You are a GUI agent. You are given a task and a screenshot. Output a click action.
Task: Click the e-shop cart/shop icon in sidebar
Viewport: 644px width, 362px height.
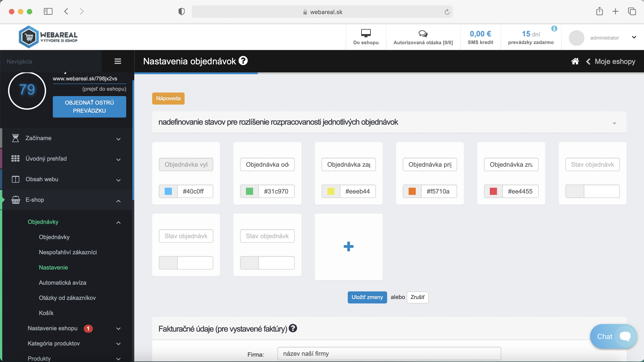[x=15, y=200]
